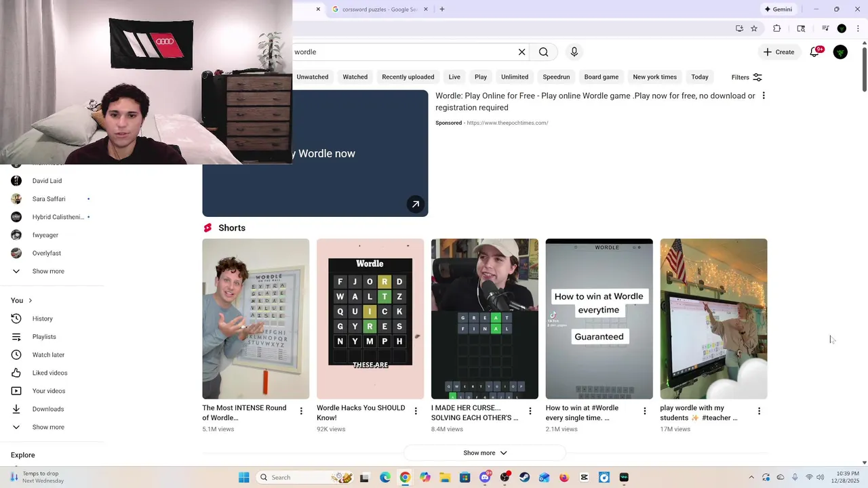Expand Show more under subscriptions
The image size is (868, 488).
pos(48,271)
